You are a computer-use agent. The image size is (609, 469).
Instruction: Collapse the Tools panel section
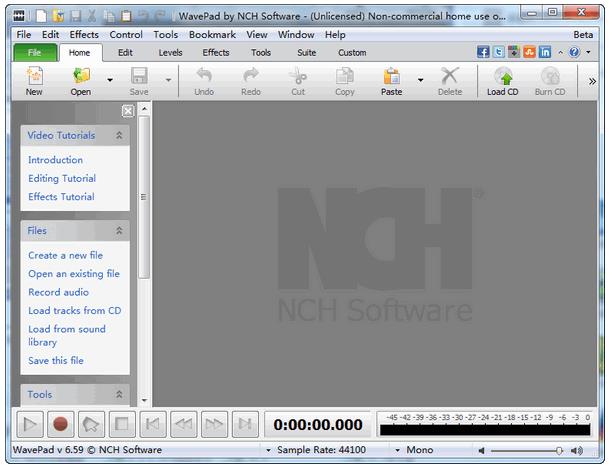pyautogui.click(x=119, y=394)
